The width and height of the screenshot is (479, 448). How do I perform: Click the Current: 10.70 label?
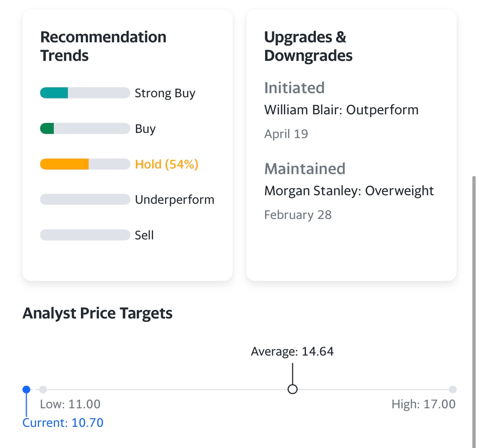coord(63,423)
